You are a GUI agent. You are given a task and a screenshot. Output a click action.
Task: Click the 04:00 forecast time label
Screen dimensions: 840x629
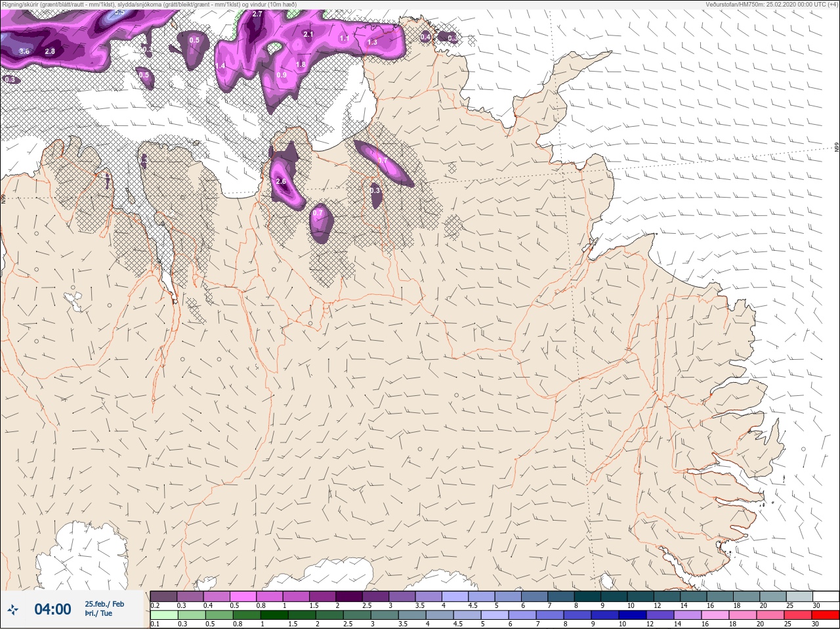(52, 609)
